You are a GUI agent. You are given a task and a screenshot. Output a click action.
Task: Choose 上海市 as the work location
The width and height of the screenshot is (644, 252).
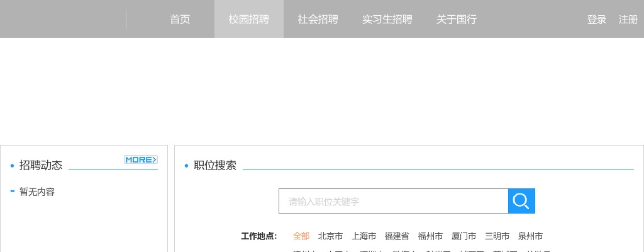tap(364, 236)
